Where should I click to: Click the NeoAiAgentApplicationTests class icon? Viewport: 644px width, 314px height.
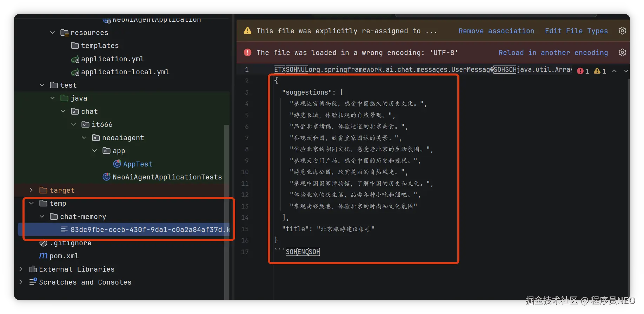(x=106, y=177)
